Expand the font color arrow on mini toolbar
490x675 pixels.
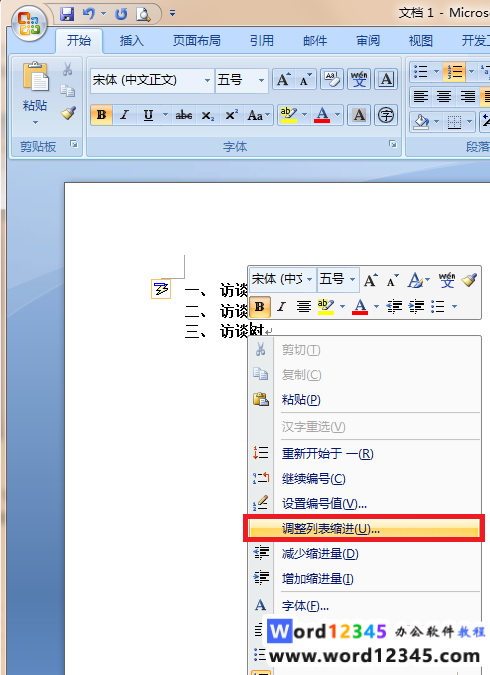pos(376,307)
